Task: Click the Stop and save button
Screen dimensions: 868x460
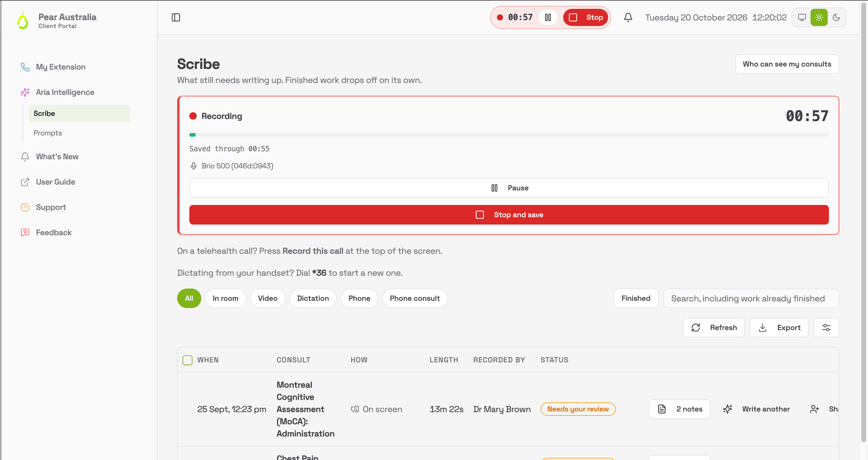Action: click(x=509, y=215)
